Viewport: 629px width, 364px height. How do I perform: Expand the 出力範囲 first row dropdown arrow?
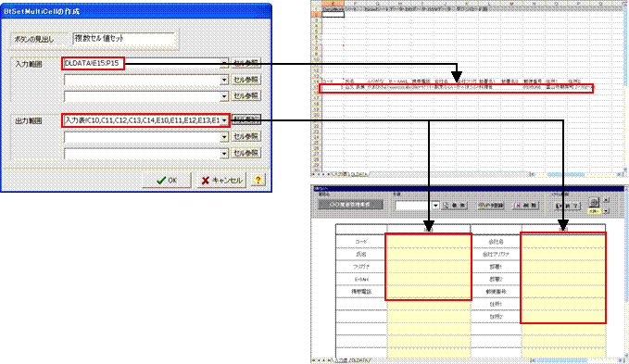click(224, 120)
